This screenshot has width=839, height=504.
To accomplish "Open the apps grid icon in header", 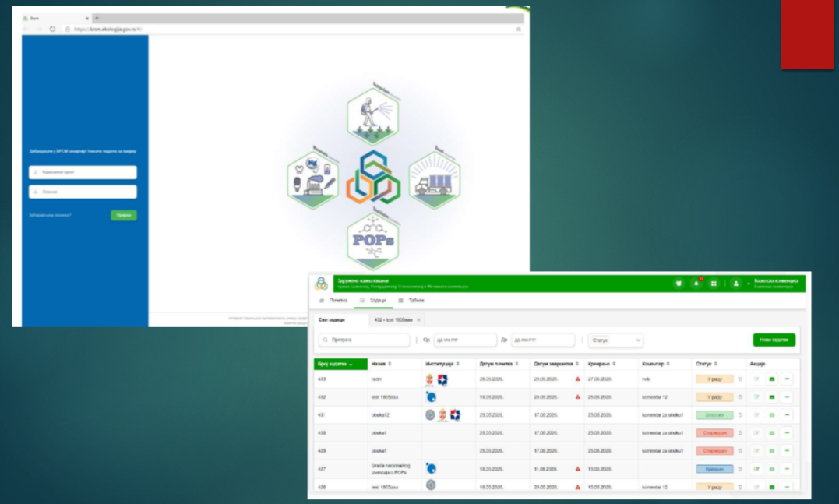I will 714,284.
